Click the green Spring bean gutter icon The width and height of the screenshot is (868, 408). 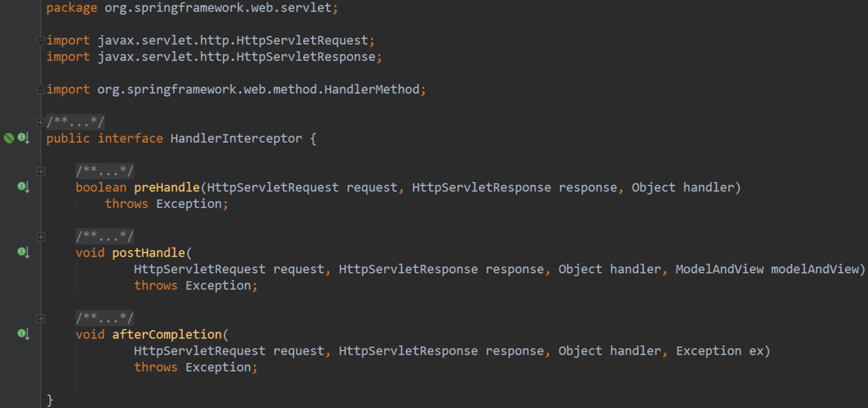[x=8, y=139]
